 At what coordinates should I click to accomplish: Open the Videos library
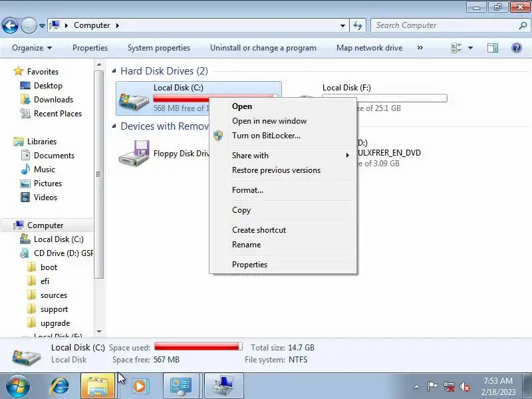45,197
